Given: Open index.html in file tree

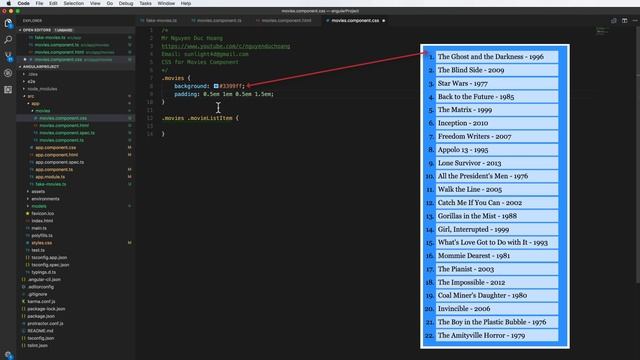Looking at the screenshot, I should (x=42, y=221).
